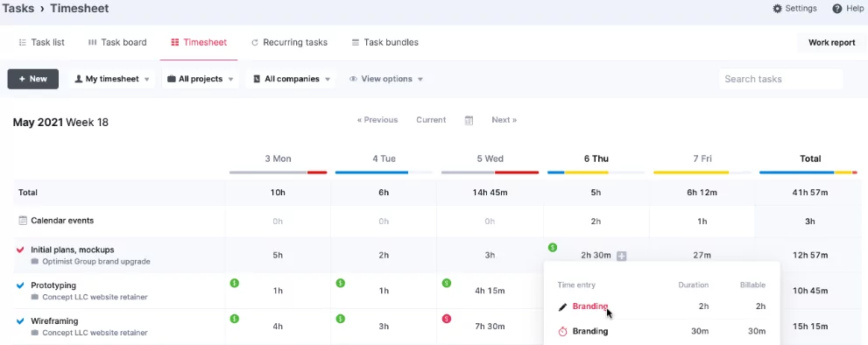
Task: Expand the All companies dropdown
Action: click(291, 79)
